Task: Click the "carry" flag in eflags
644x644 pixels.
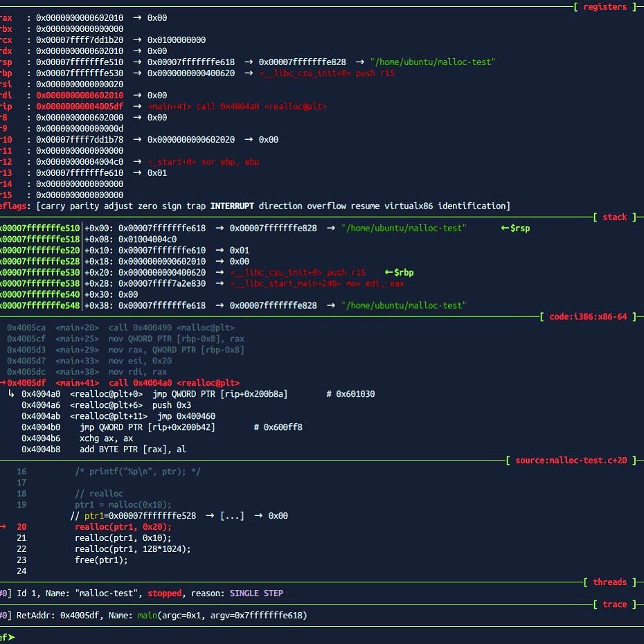Action: [x=53, y=206]
